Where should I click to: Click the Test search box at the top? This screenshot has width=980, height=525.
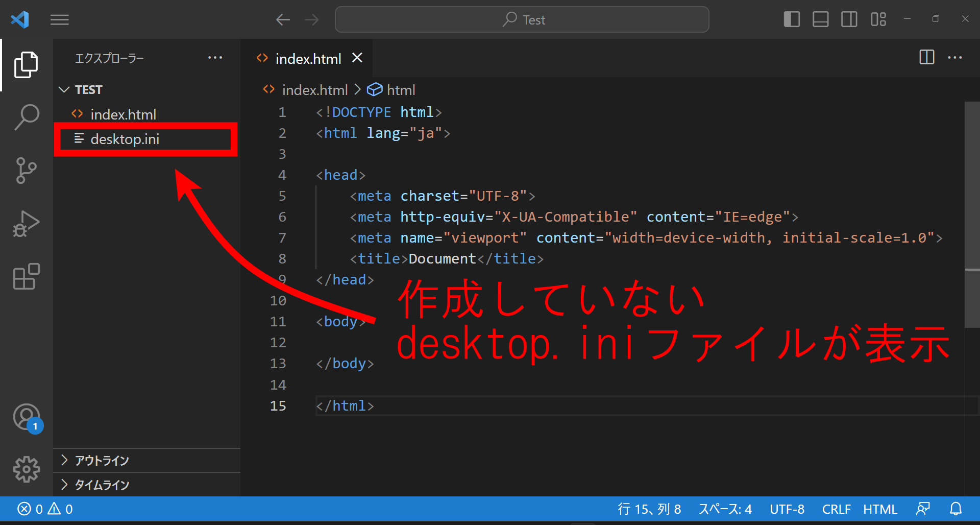(x=522, y=19)
